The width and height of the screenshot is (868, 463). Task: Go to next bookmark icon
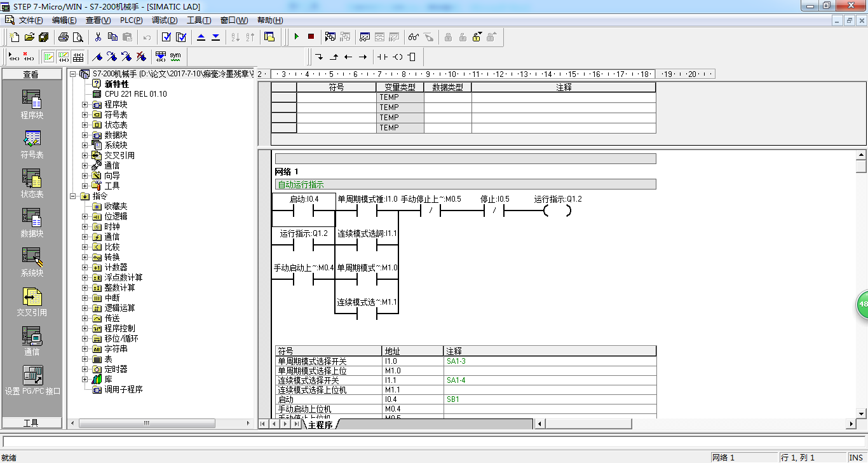tap(112, 57)
